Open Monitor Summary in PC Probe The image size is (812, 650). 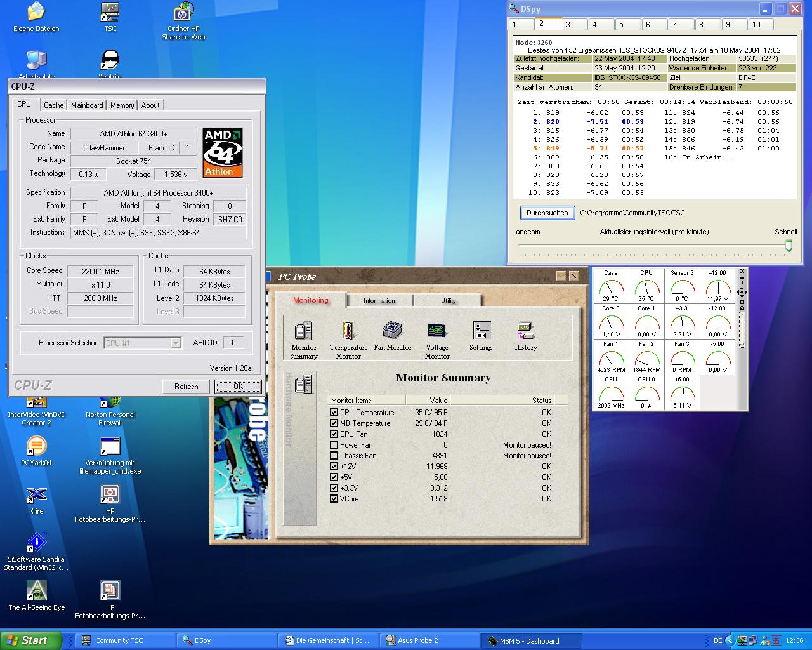303,340
